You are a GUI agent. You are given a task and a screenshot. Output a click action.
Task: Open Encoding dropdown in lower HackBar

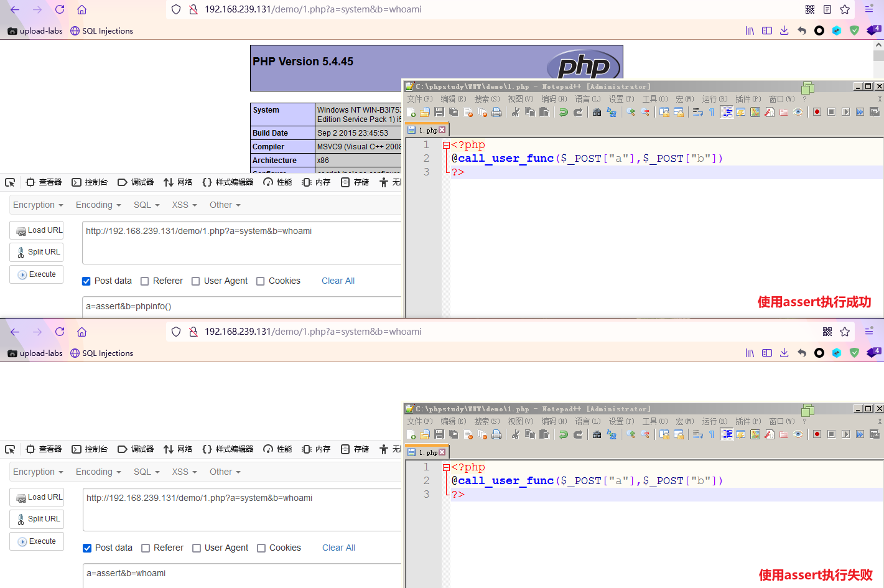point(98,472)
